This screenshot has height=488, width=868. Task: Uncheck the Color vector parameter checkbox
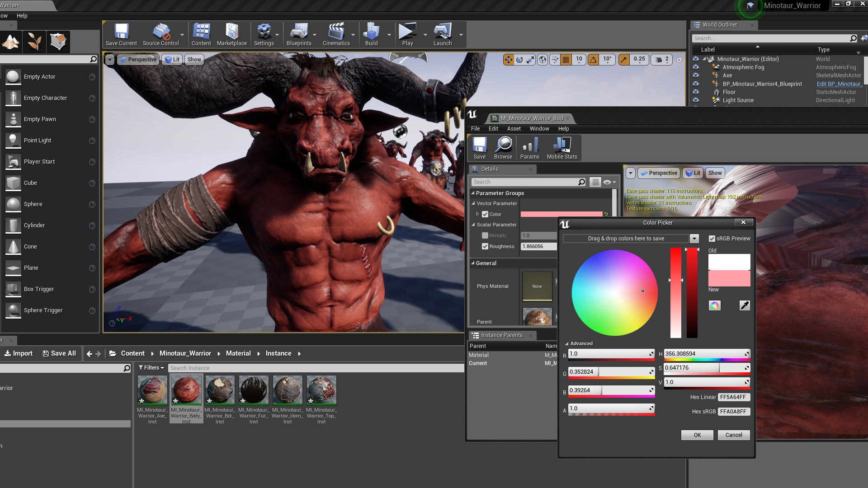[485, 214]
